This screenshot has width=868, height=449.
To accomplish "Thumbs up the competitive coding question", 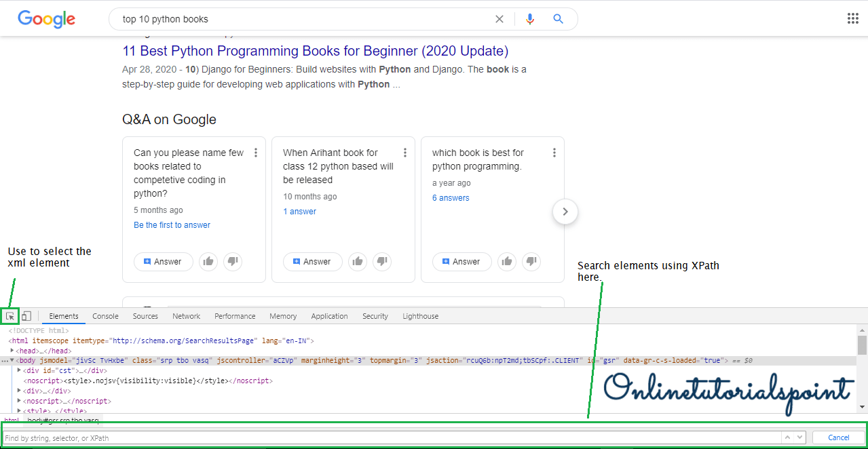I will pyautogui.click(x=208, y=262).
